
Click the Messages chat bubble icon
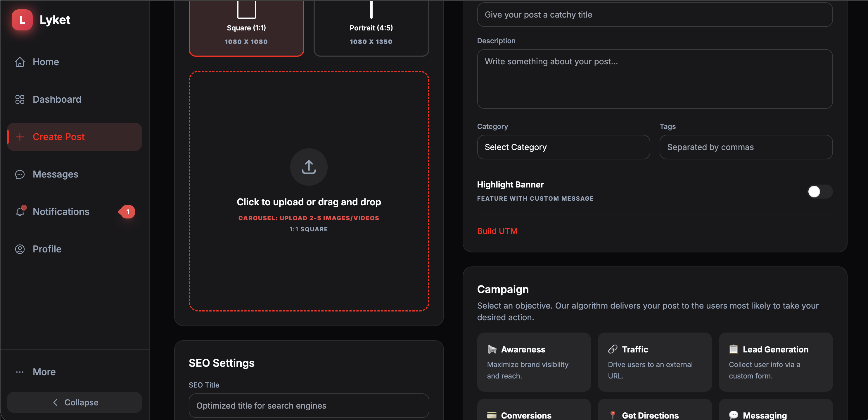(x=20, y=174)
